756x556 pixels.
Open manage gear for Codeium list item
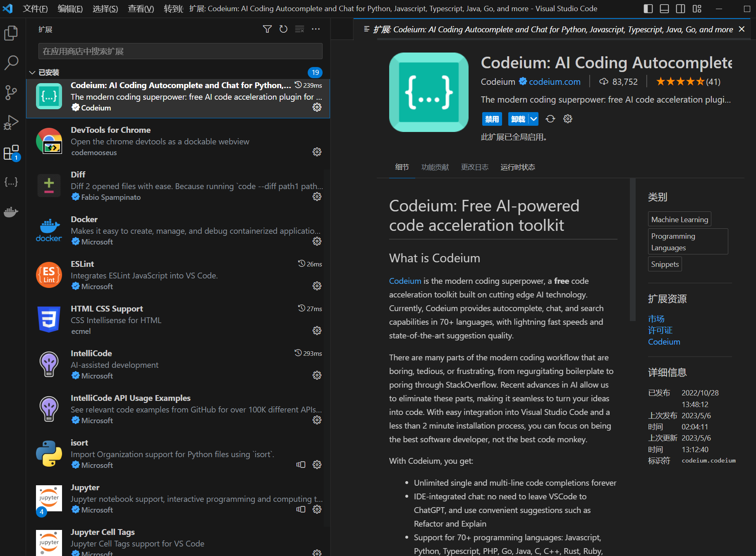click(317, 107)
